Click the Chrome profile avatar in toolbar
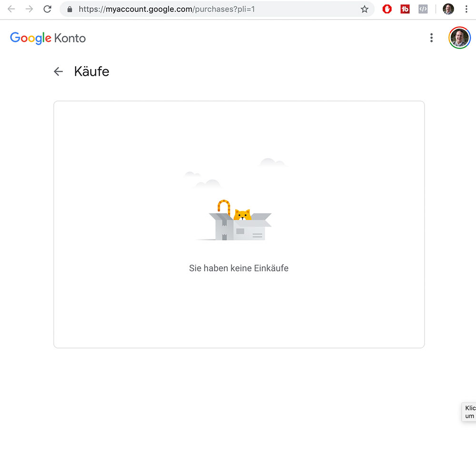Screen dimensions: 476x449 pos(448,9)
